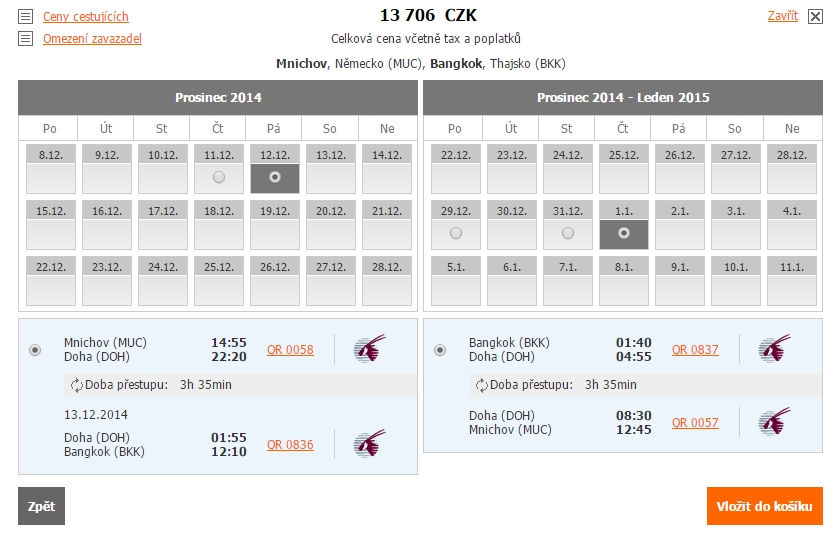This screenshot has height=541, width=834.
Task: Click the outbound transfer time refresh icon
Action: 77,385
